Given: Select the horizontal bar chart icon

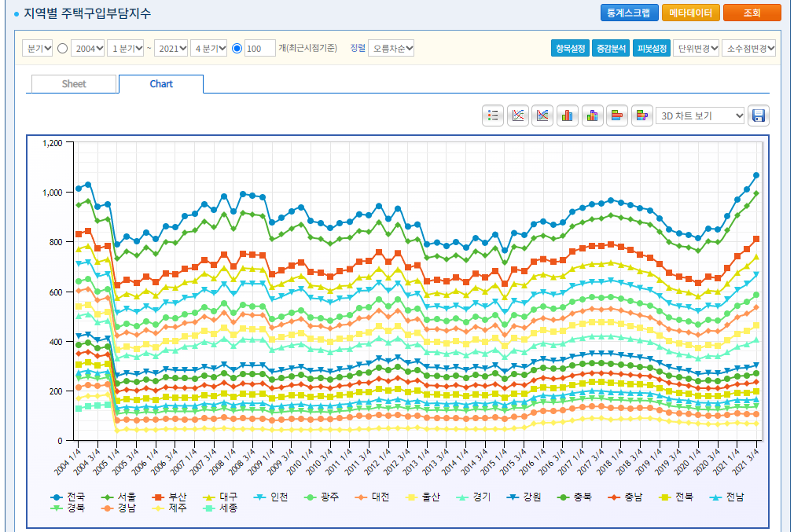Looking at the screenshot, I should 617,116.
